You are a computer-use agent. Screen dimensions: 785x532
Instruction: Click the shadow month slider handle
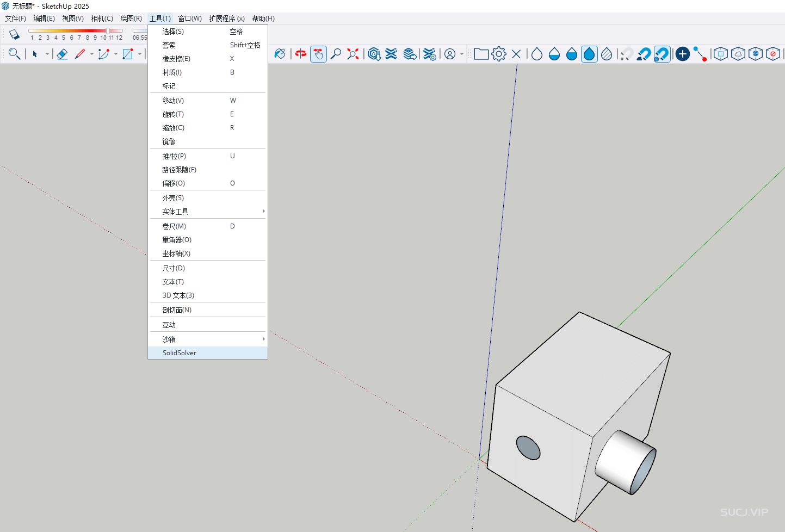(x=108, y=31)
